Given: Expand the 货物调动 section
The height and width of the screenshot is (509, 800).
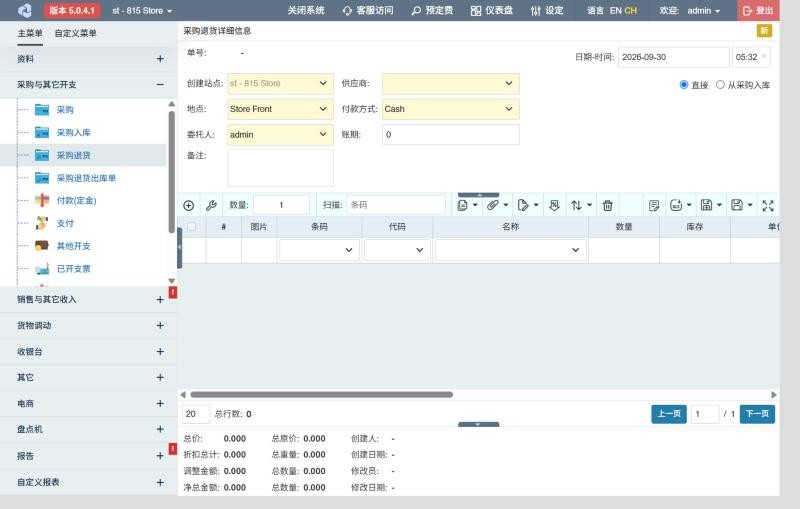Looking at the screenshot, I should click(160, 325).
